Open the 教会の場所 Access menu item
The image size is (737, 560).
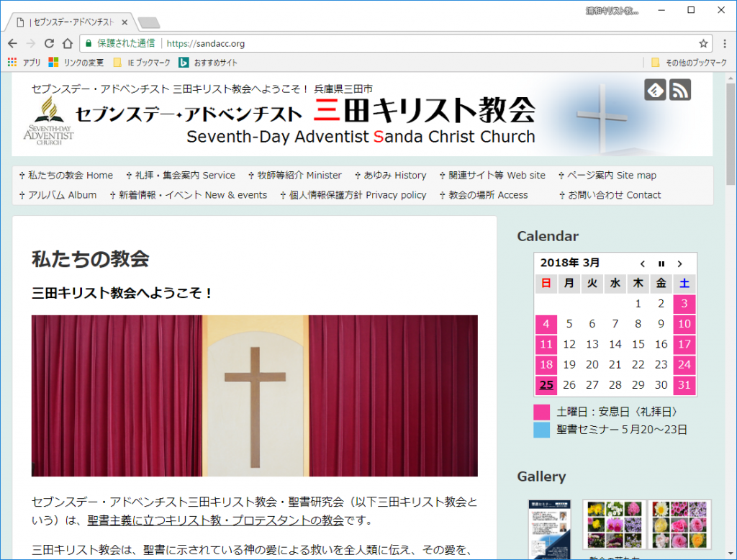(x=484, y=195)
